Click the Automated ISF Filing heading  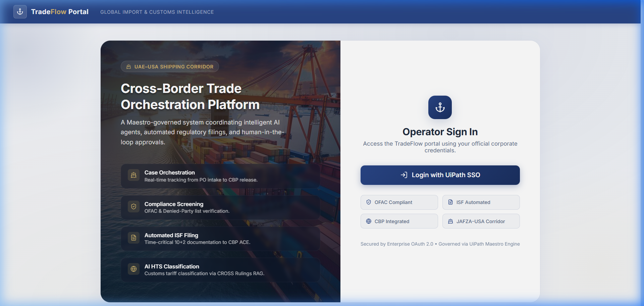[171, 235]
